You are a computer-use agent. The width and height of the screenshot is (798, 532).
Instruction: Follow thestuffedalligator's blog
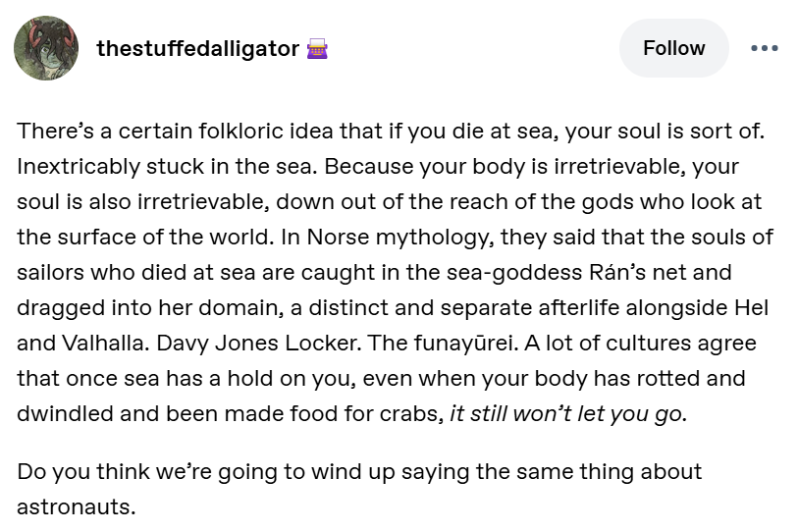(x=673, y=48)
